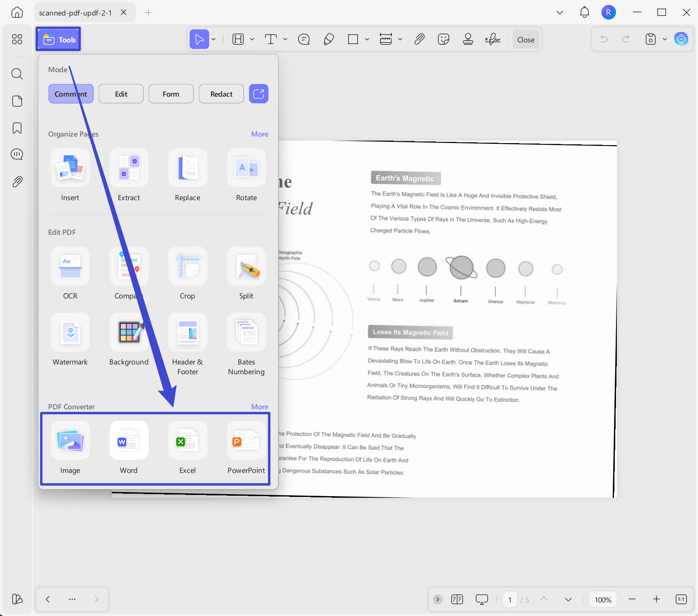
Task: Open More in PDF Converter section
Action: [x=260, y=407]
